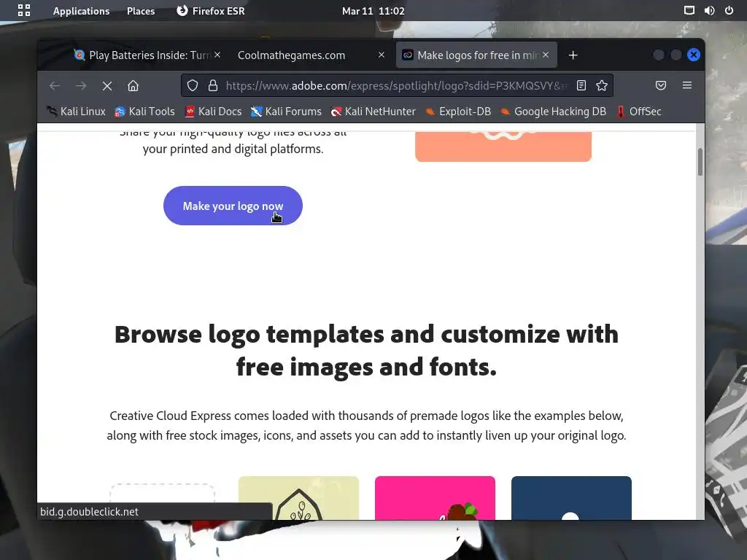Close the Coolmathegames.com tab
The width and height of the screenshot is (747, 560).
pyautogui.click(x=381, y=55)
